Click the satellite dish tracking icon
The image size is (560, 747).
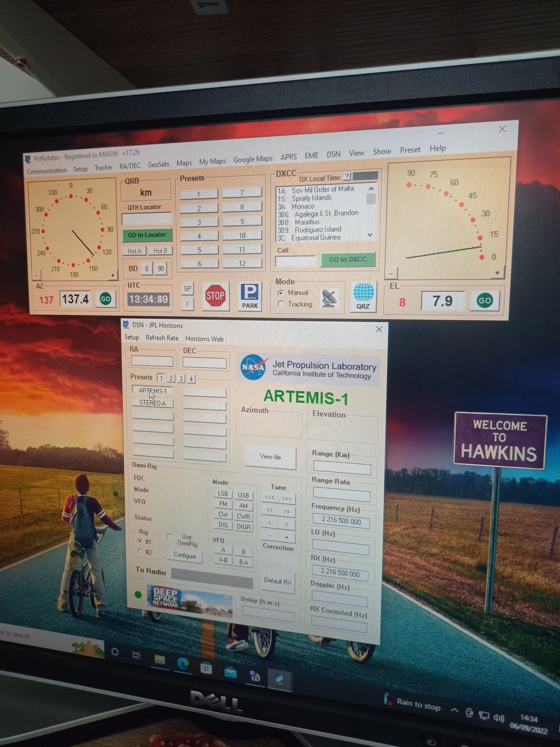pyautogui.click(x=330, y=298)
